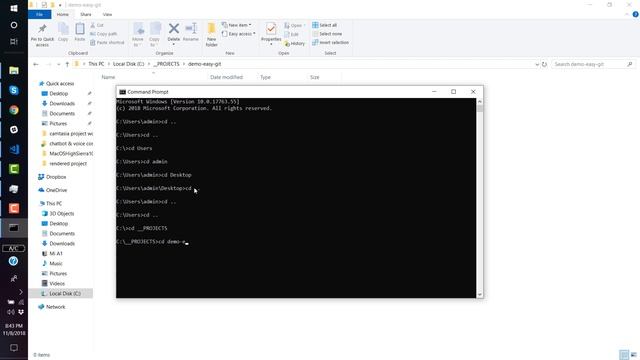The height and width of the screenshot is (360, 640).
Task: Open green Camtasia icon on taskbar
Action: pos(13,169)
